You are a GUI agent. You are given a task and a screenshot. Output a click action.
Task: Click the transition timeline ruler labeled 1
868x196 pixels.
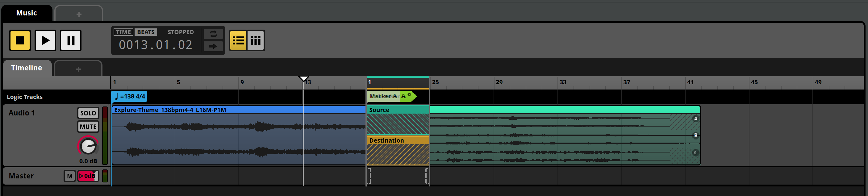(x=398, y=82)
